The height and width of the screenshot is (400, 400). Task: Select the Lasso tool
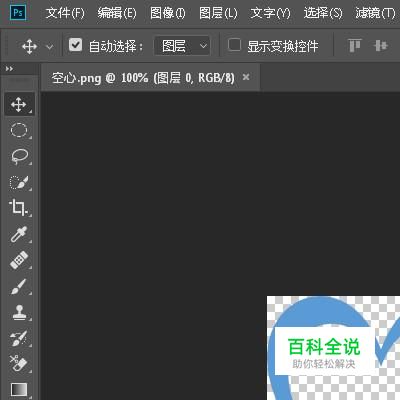tap(19, 156)
